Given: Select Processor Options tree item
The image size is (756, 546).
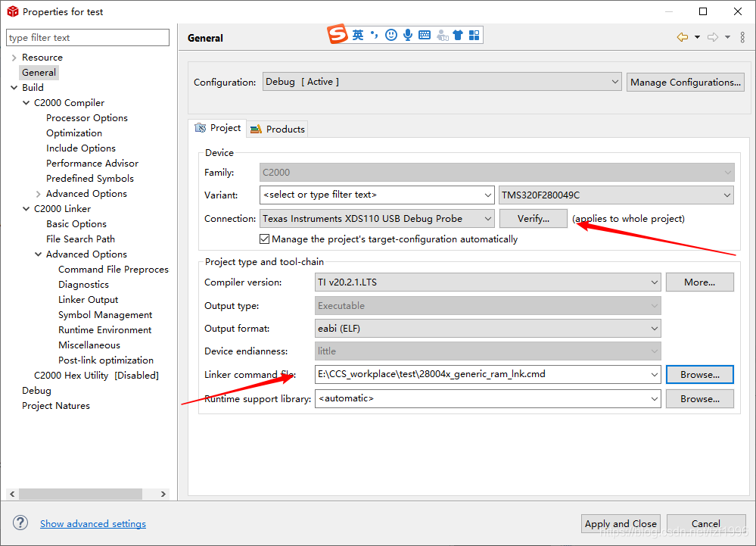Looking at the screenshot, I should pos(87,118).
